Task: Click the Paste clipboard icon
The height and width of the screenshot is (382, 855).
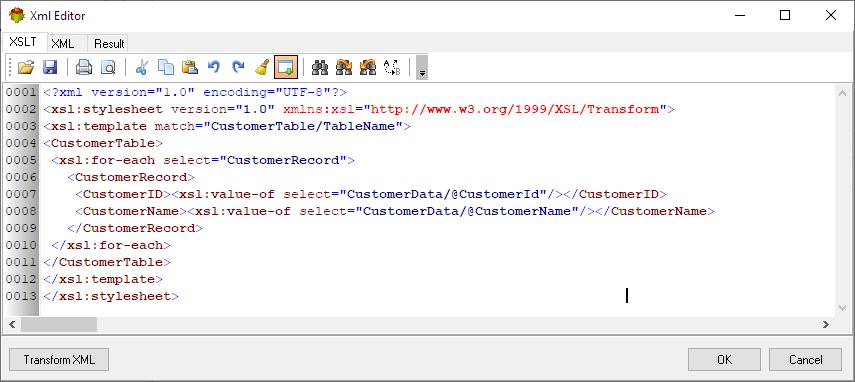Action: (190, 68)
